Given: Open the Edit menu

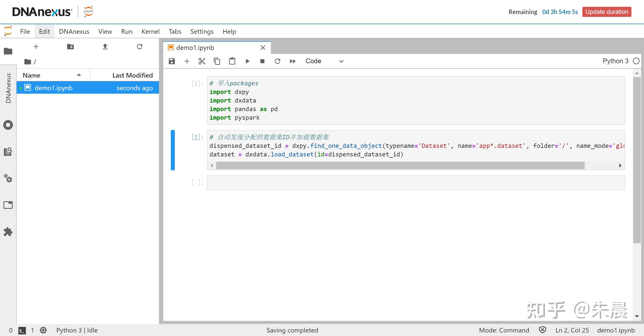Looking at the screenshot, I should point(44,31).
